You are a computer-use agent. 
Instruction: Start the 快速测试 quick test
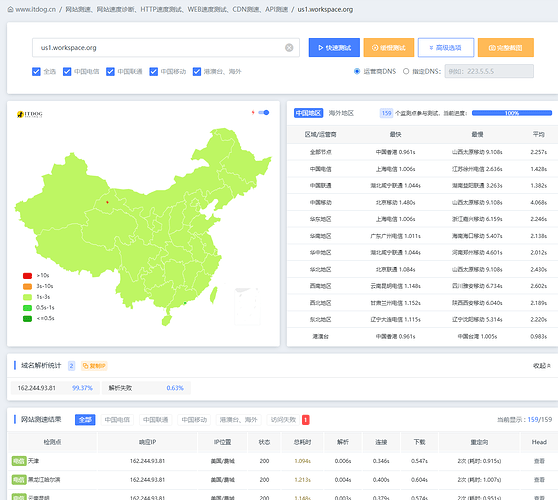pyautogui.click(x=334, y=48)
